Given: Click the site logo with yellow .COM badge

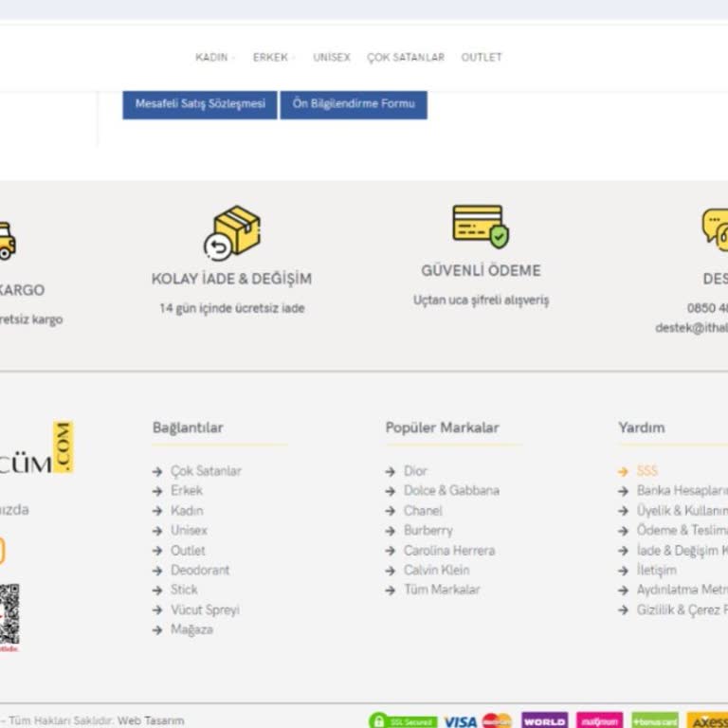Looking at the screenshot, I should point(36,447).
